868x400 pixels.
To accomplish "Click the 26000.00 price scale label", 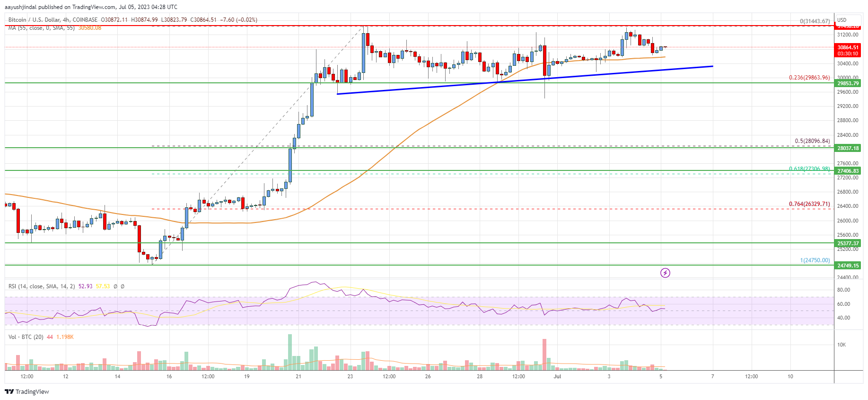I will [x=848, y=221].
